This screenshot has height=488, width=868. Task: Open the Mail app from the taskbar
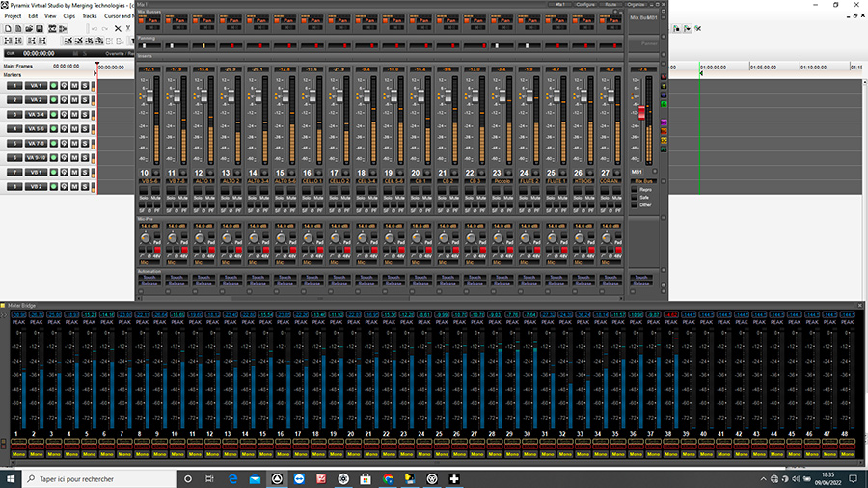tap(255, 479)
